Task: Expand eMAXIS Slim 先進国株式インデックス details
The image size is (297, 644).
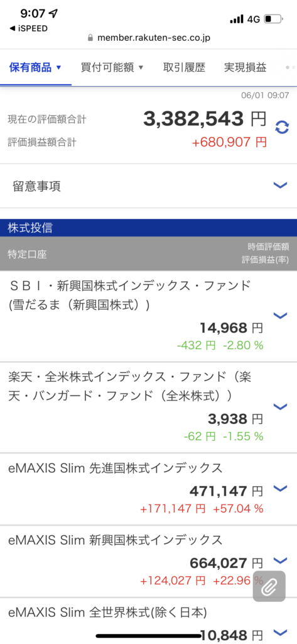Action: coord(280,488)
